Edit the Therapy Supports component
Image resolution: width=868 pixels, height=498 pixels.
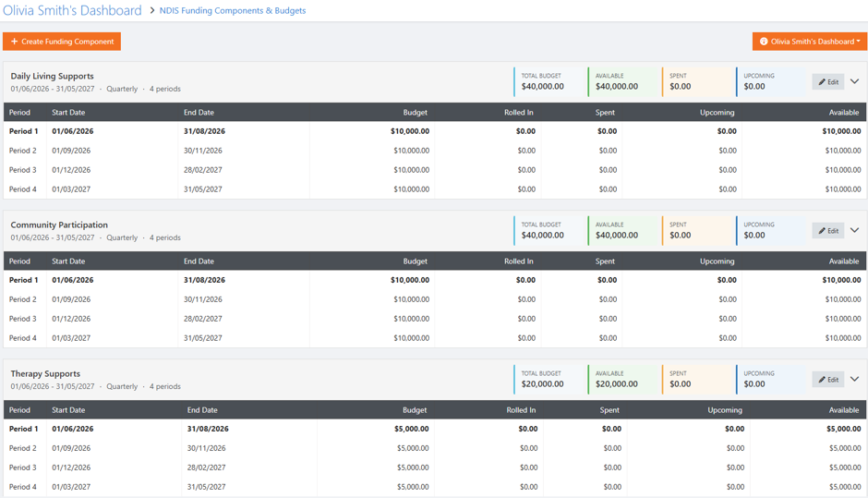[828, 380]
